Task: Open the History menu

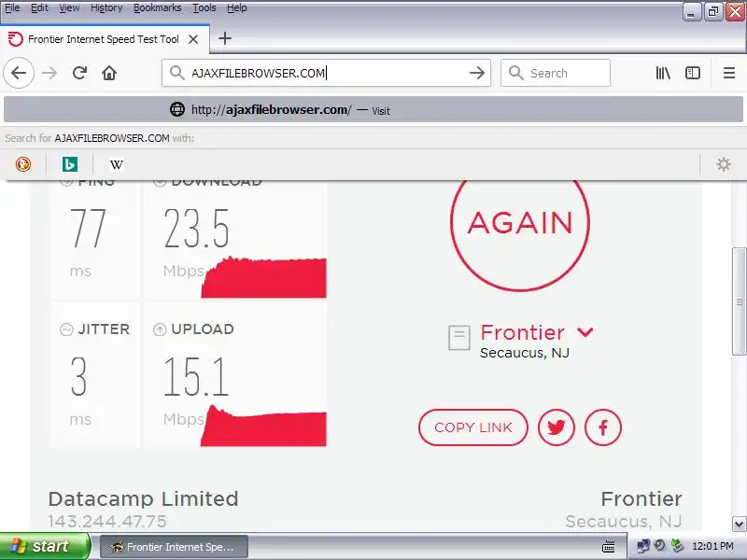Action: coord(106,8)
